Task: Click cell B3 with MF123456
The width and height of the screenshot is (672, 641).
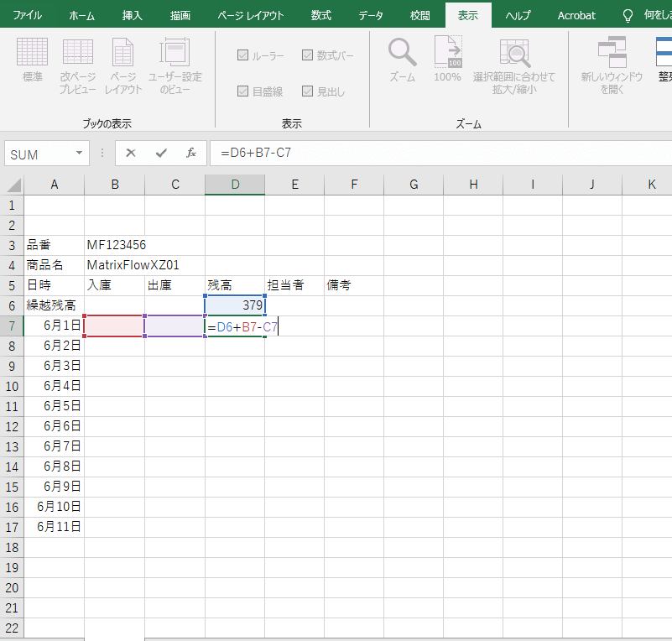Action: point(114,245)
